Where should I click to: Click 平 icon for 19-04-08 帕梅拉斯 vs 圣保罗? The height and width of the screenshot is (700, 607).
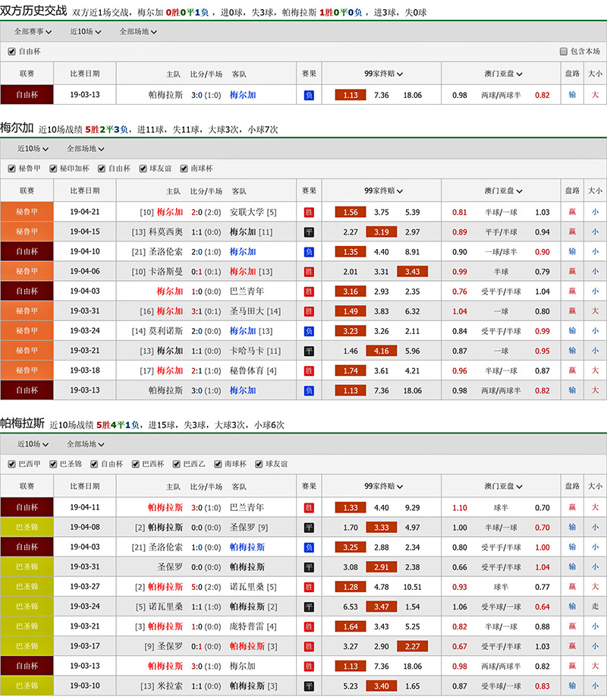pyautogui.click(x=309, y=528)
